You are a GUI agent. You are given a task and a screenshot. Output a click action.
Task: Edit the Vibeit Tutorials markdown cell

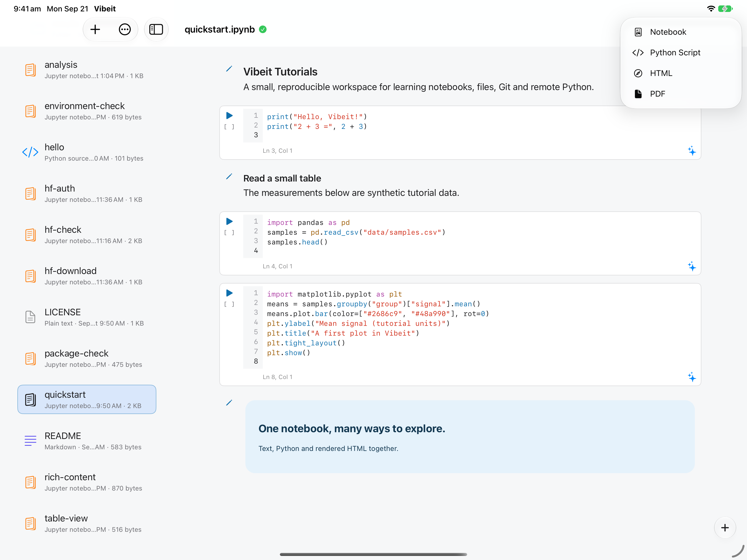tap(229, 69)
